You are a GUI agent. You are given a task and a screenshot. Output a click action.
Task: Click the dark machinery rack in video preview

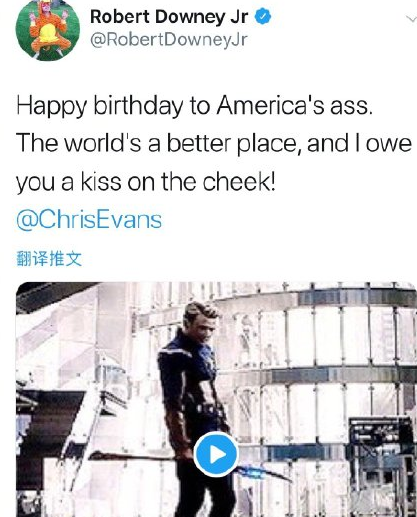[381, 467]
